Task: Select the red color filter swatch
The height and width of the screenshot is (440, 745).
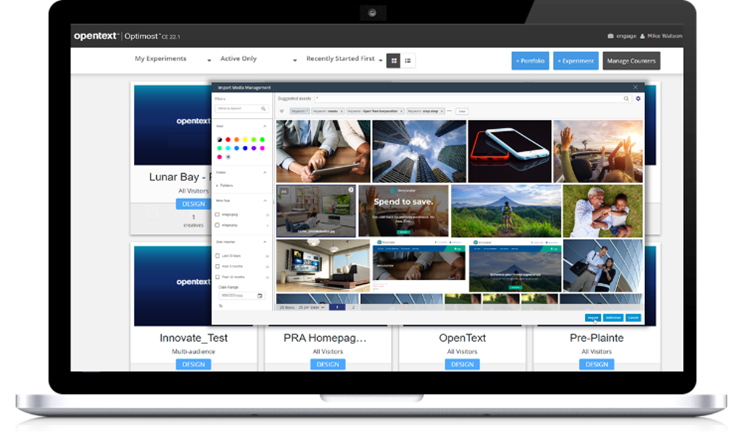Action: coord(228,140)
